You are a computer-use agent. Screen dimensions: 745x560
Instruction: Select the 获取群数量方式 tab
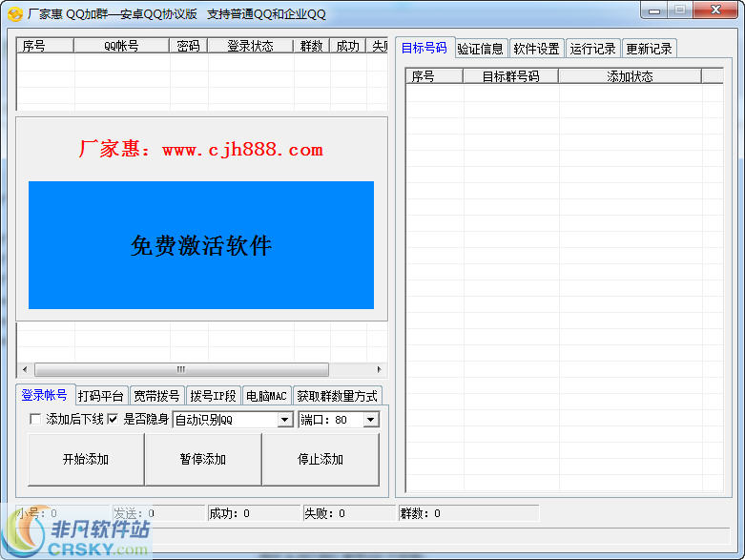338,396
